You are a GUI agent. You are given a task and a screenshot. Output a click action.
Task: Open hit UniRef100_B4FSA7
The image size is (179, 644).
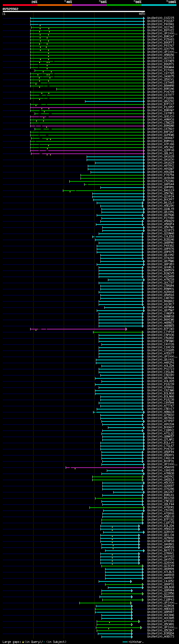pyautogui.click(x=161, y=132)
